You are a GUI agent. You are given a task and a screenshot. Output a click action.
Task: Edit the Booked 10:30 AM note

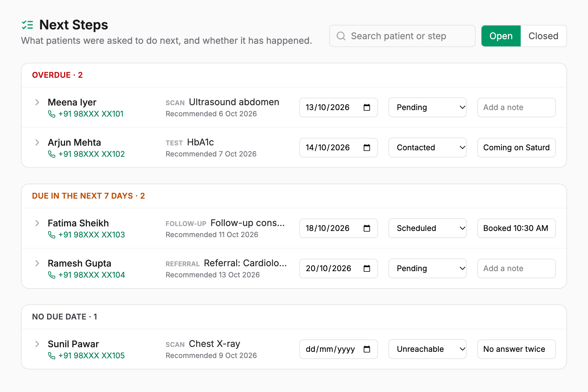pos(516,228)
